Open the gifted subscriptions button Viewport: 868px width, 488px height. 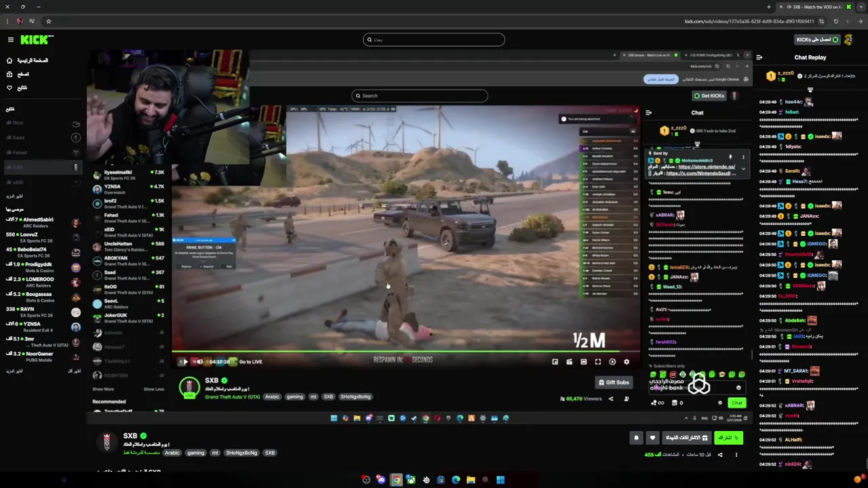[x=686, y=438]
